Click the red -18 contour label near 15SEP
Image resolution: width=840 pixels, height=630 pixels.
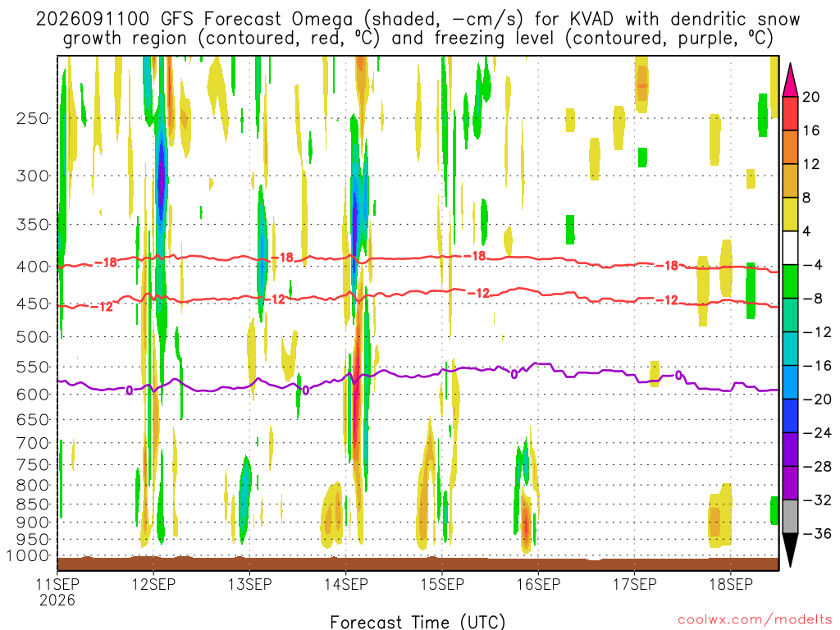click(x=474, y=256)
